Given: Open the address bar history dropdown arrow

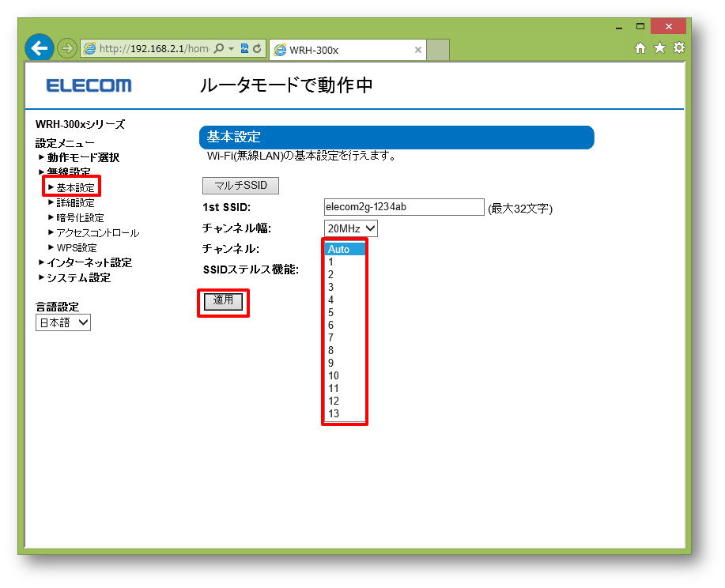Looking at the screenshot, I should pyautogui.click(x=231, y=48).
